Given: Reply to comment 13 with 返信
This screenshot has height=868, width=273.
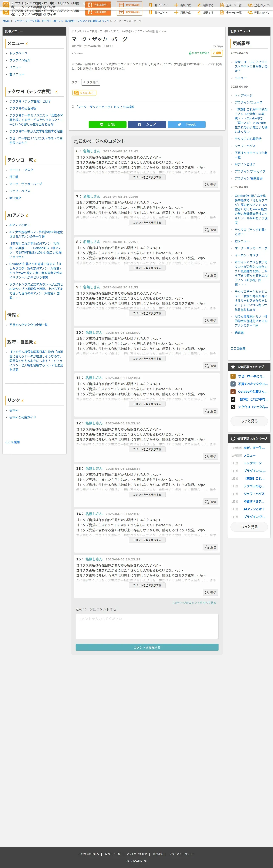Looking at the screenshot, I should [x=211, y=502].
